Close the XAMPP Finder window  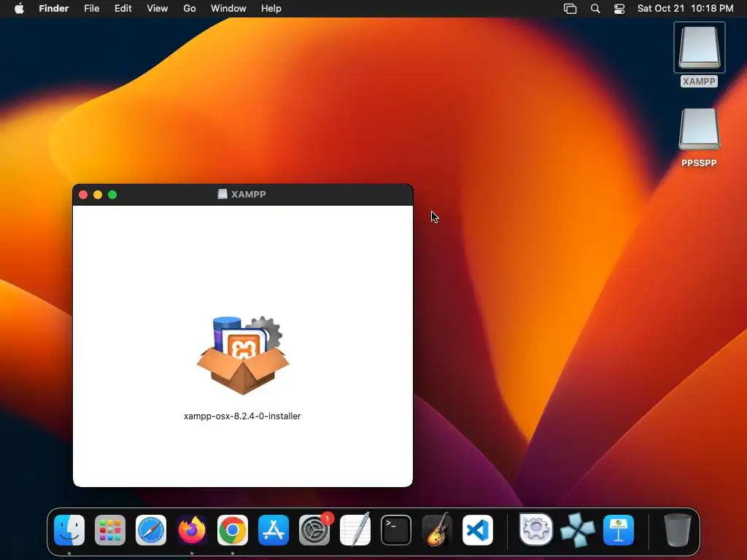pos(83,195)
